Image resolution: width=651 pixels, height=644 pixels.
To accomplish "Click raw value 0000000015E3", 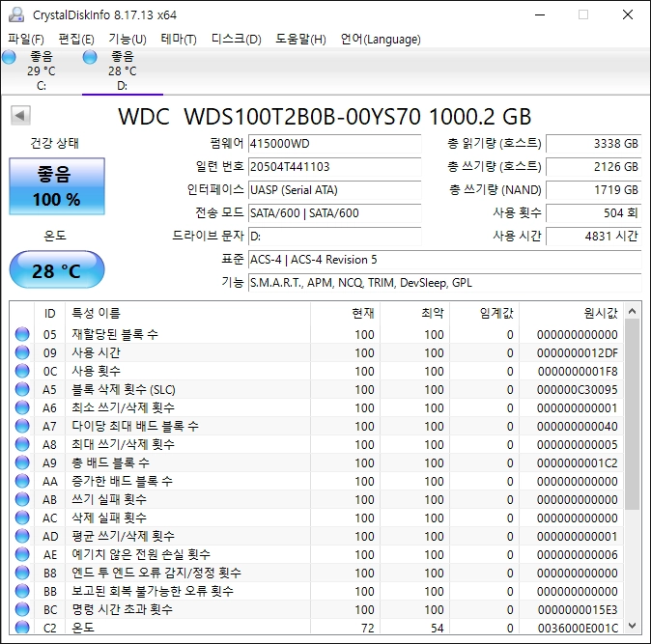I will tap(578, 609).
